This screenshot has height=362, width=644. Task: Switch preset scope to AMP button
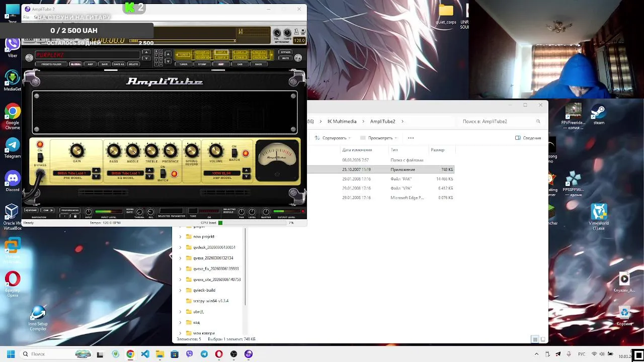[x=91, y=64]
